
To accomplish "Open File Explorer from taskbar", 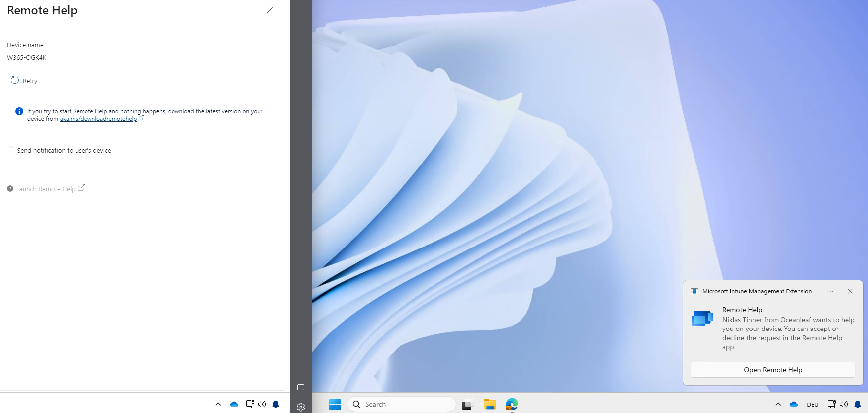I will (490, 404).
